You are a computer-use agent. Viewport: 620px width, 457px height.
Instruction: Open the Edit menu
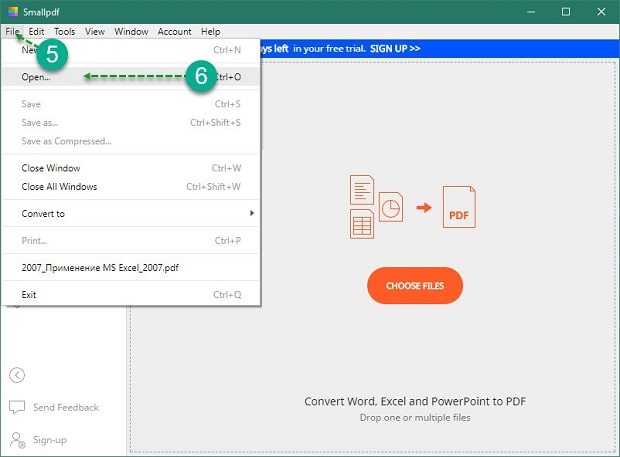pyautogui.click(x=36, y=32)
